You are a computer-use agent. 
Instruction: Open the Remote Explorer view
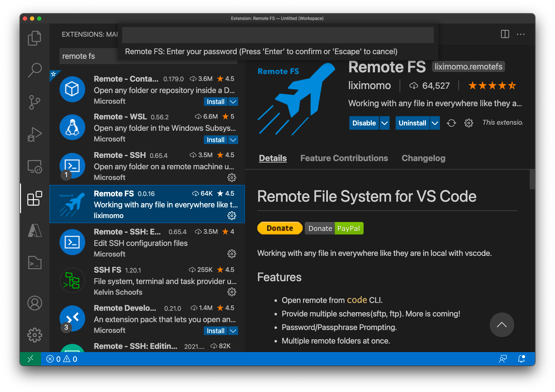pyautogui.click(x=34, y=166)
